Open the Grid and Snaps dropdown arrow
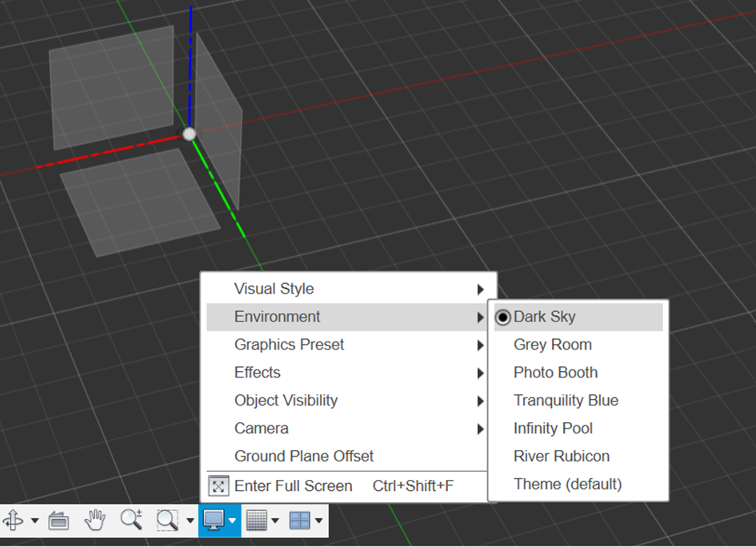The width and height of the screenshot is (756, 547). click(x=275, y=521)
